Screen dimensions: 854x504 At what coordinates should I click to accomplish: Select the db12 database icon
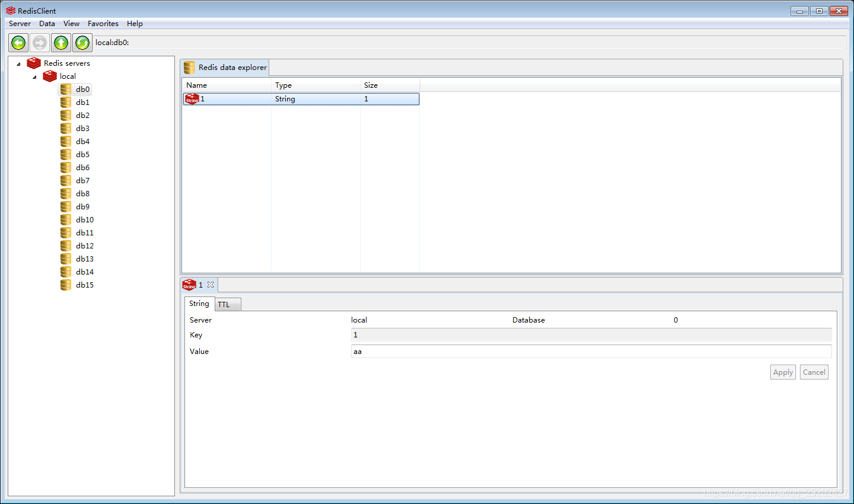(x=66, y=245)
